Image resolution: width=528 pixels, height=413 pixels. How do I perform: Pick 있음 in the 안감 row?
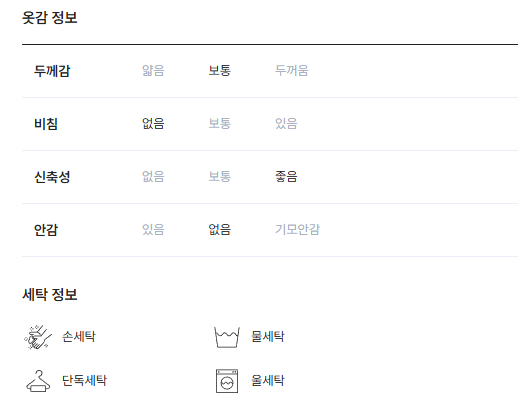pyautogui.click(x=153, y=229)
